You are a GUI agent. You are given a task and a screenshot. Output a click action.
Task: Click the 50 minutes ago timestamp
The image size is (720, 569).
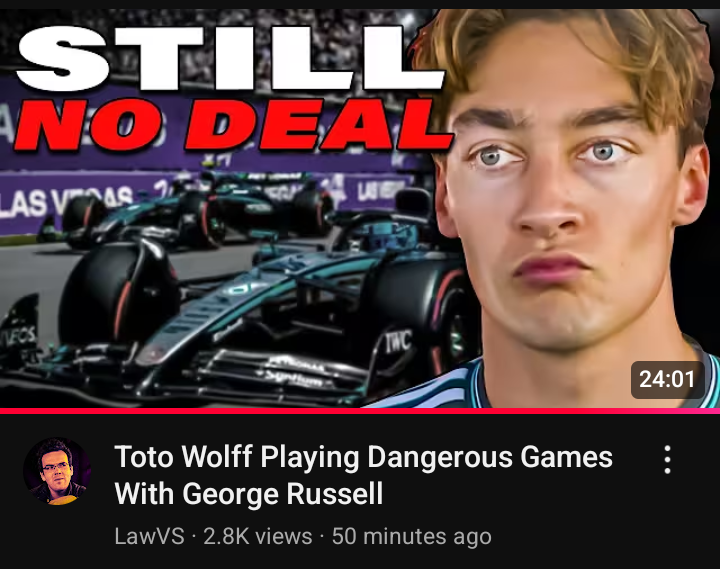point(411,536)
